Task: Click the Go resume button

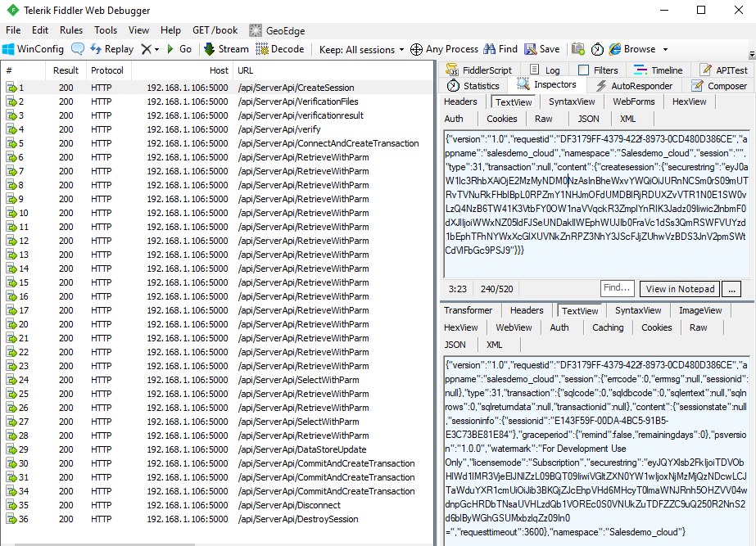Action: (179, 49)
